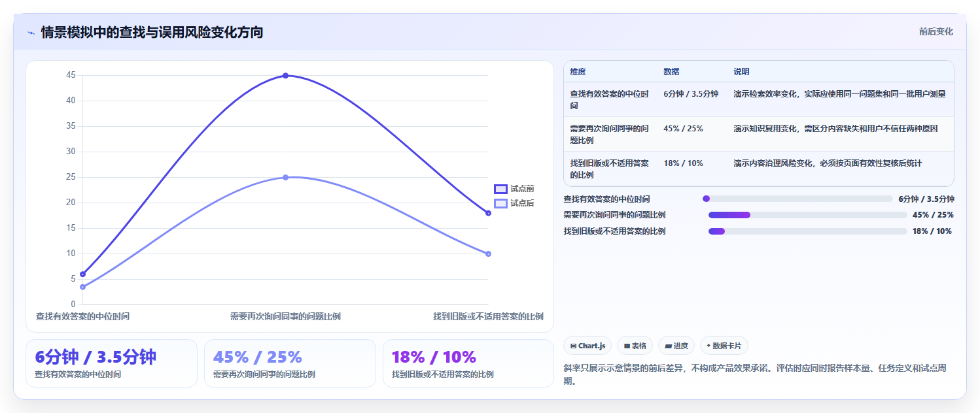Click the 试点后 data point at 3.5
This screenshot has width=980, height=413.
82,287
